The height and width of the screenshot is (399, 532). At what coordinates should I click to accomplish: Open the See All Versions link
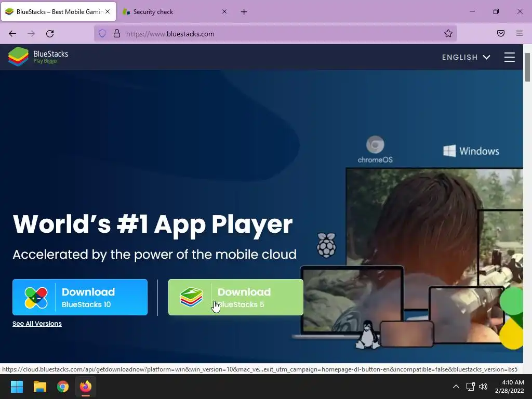coord(37,324)
